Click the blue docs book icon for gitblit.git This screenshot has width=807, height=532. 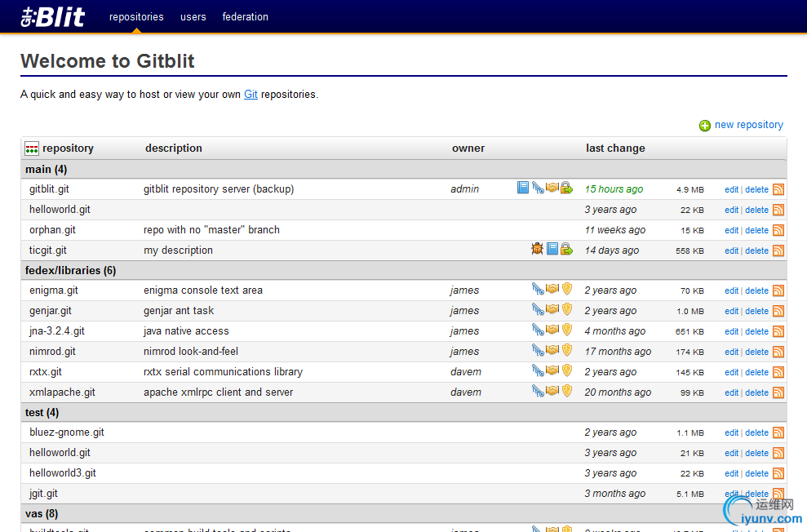[x=523, y=188]
